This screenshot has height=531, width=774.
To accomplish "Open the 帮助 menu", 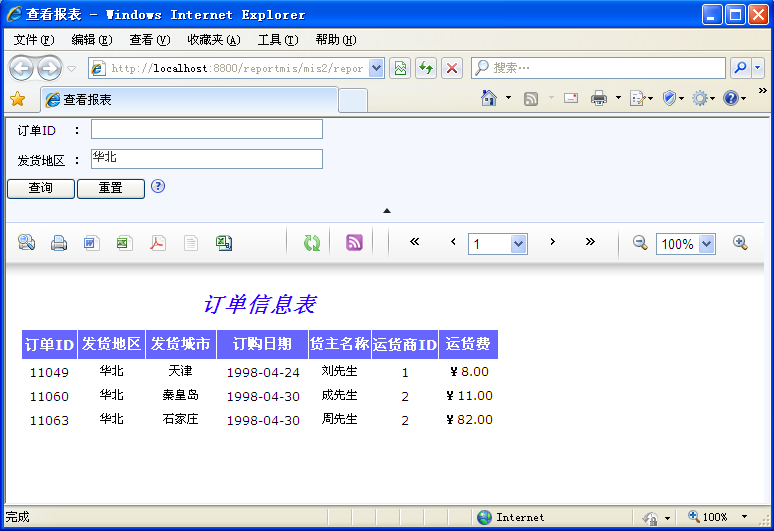I will [x=336, y=40].
